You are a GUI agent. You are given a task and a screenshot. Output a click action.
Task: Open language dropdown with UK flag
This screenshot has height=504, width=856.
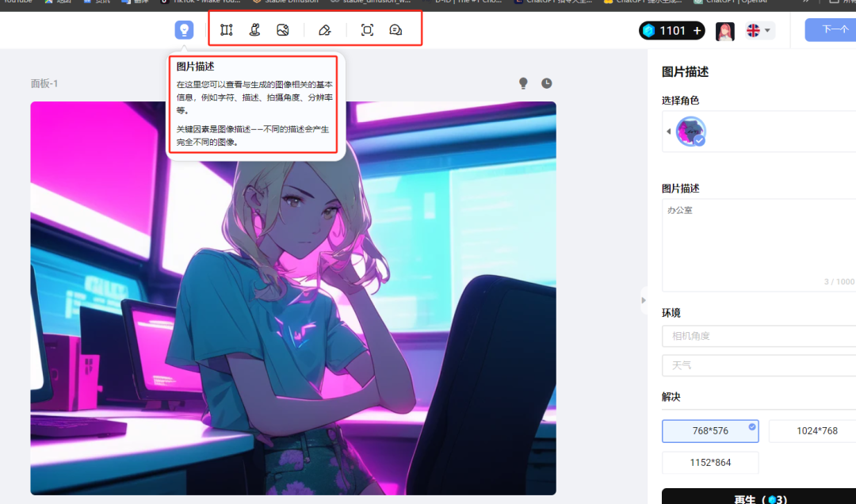click(759, 31)
